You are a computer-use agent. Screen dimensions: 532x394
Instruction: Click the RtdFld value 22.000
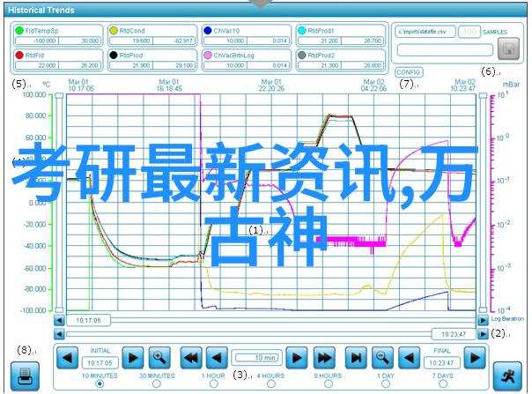[x=37, y=65]
